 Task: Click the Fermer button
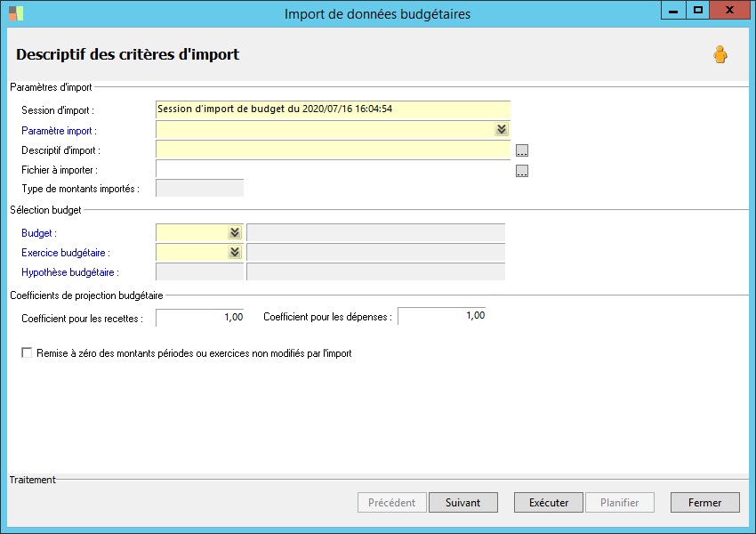click(705, 503)
